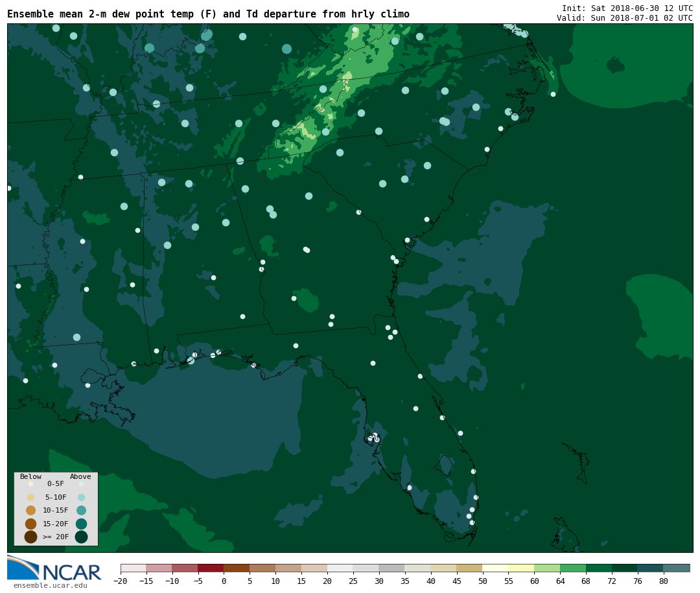
Task: Click the '-20' colorbar tick label
Action: coord(121,581)
